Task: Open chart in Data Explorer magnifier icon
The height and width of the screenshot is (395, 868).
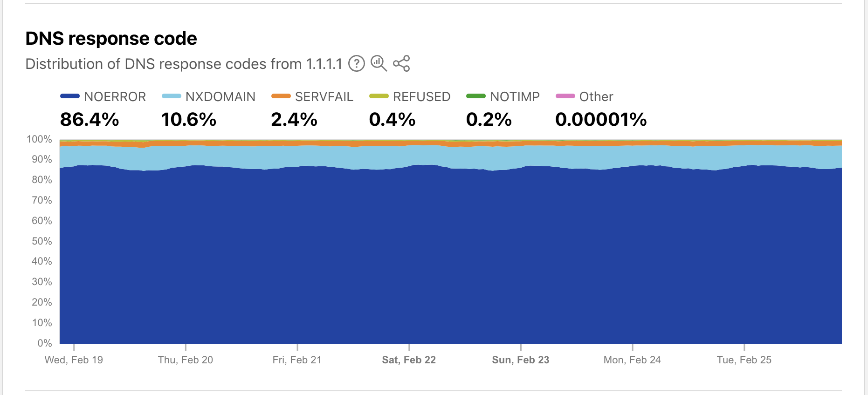Action: 379,63
